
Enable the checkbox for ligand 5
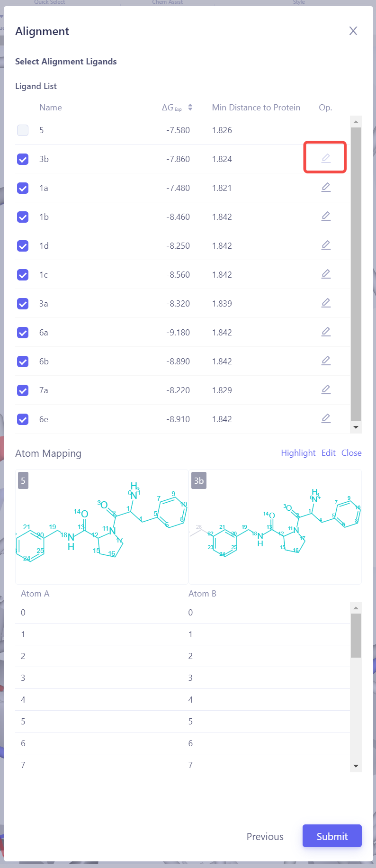click(22, 130)
